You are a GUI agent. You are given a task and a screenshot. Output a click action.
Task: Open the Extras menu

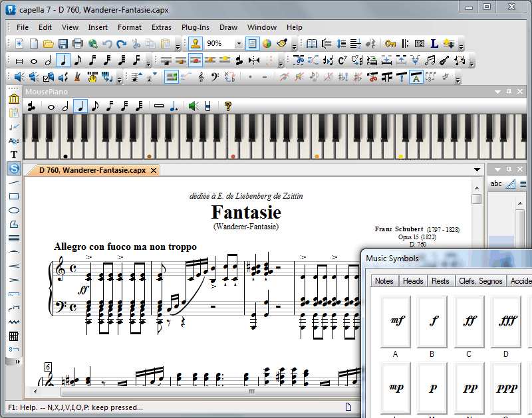[x=162, y=27]
